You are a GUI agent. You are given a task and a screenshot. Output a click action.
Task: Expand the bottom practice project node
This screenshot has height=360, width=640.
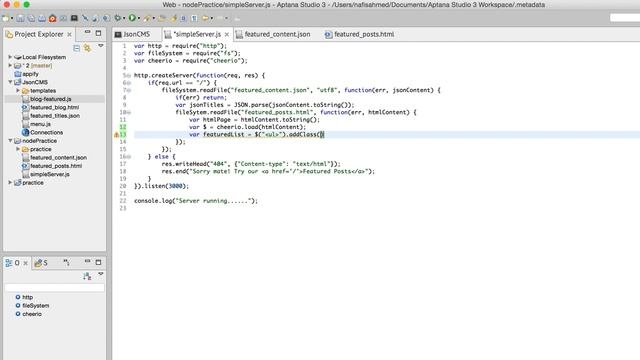pyautogui.click(x=10, y=182)
